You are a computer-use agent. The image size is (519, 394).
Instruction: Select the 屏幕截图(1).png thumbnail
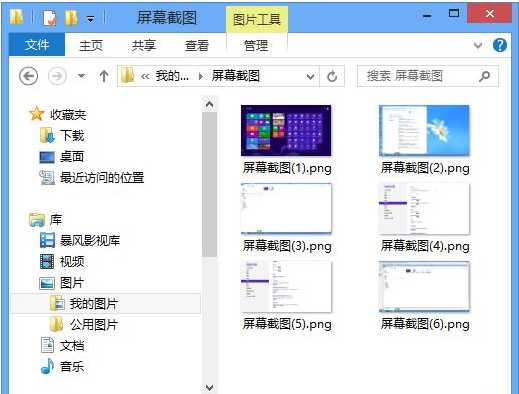tap(286, 131)
